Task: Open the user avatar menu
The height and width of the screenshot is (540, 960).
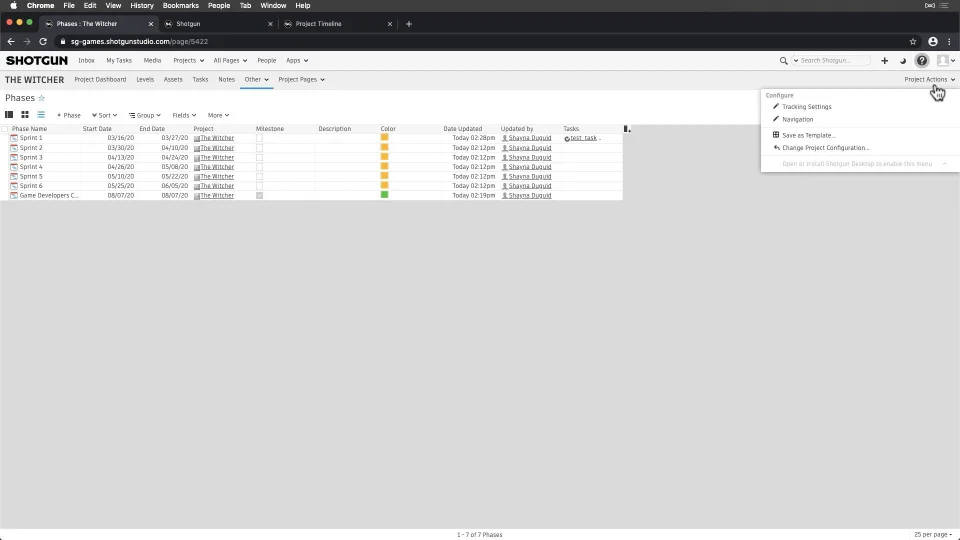Action: point(945,61)
